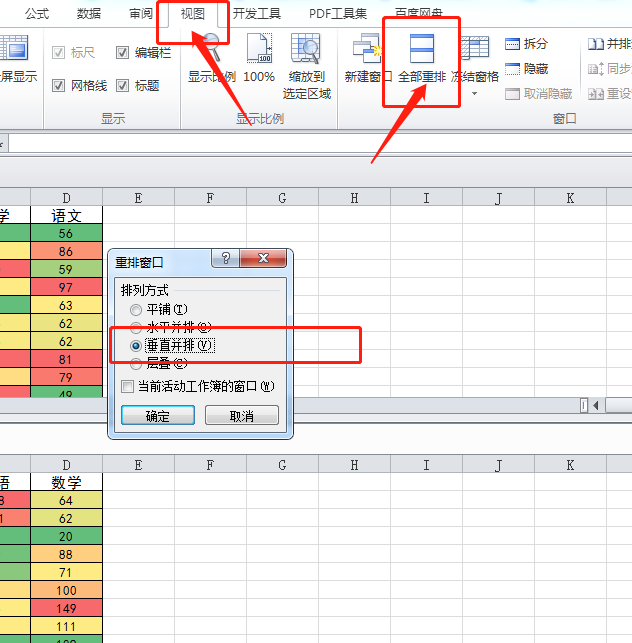
Task: Select the 垂直并排 radio option
Action: (136, 346)
